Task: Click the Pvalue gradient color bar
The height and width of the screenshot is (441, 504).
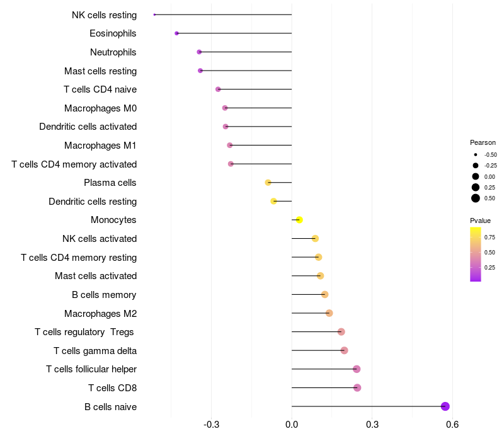Action: (475, 254)
